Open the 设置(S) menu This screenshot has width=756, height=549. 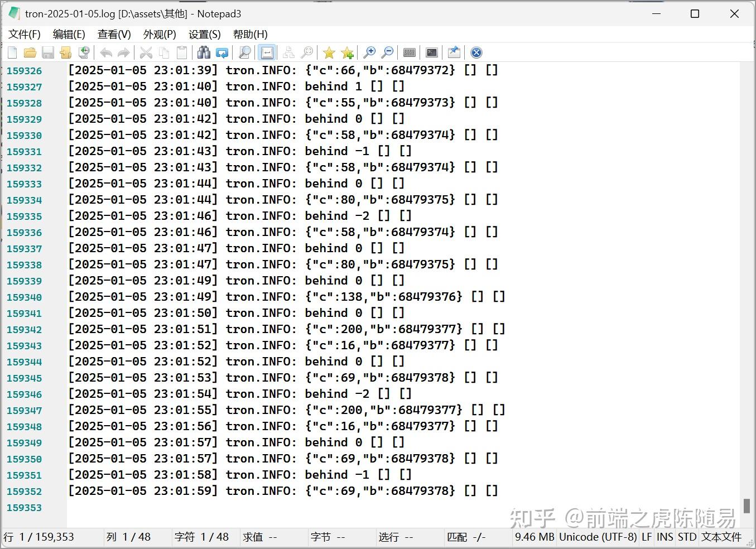pos(204,34)
